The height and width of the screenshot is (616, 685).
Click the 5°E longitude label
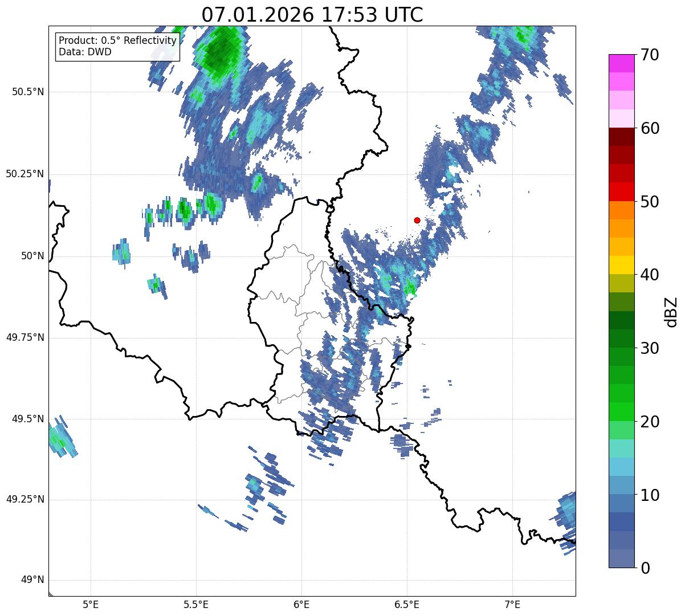pyautogui.click(x=91, y=604)
